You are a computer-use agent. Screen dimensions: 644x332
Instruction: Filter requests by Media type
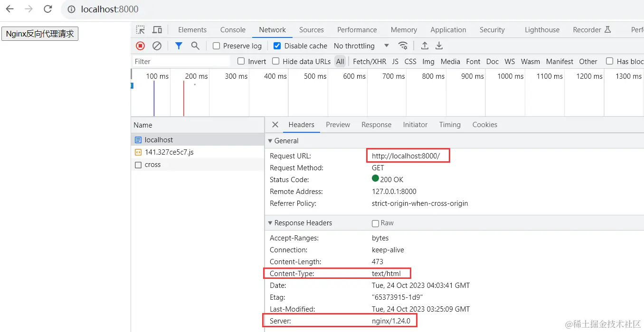tap(450, 61)
